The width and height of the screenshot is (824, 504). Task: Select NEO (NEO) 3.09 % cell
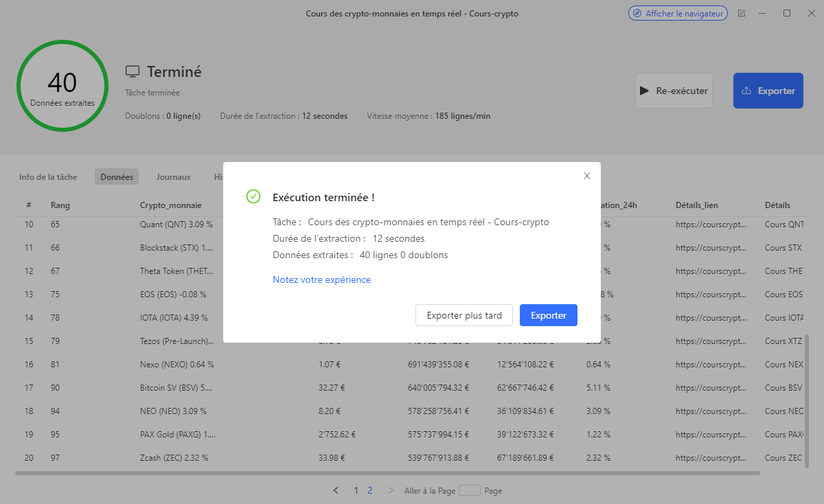pos(173,411)
